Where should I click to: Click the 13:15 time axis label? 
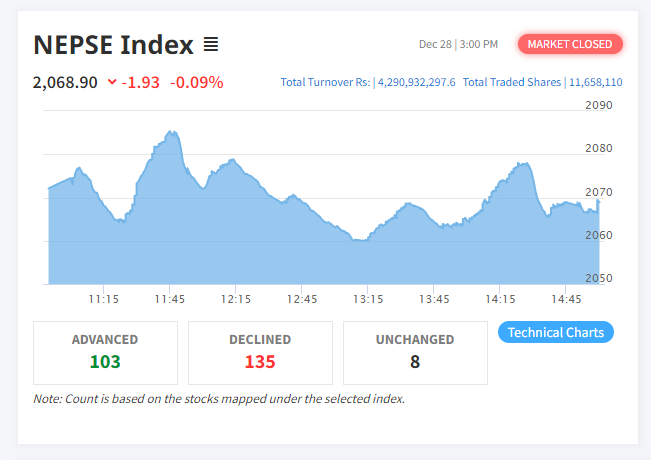[368, 299]
